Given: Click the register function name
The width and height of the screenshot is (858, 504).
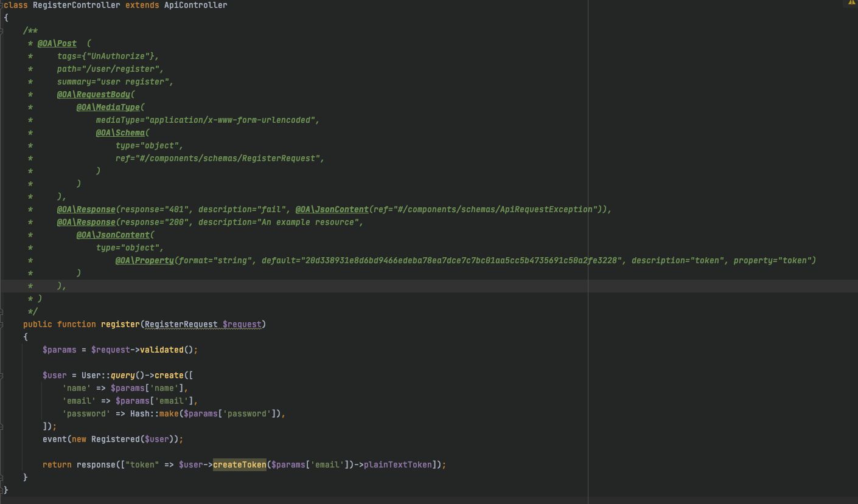Looking at the screenshot, I should tap(120, 324).
